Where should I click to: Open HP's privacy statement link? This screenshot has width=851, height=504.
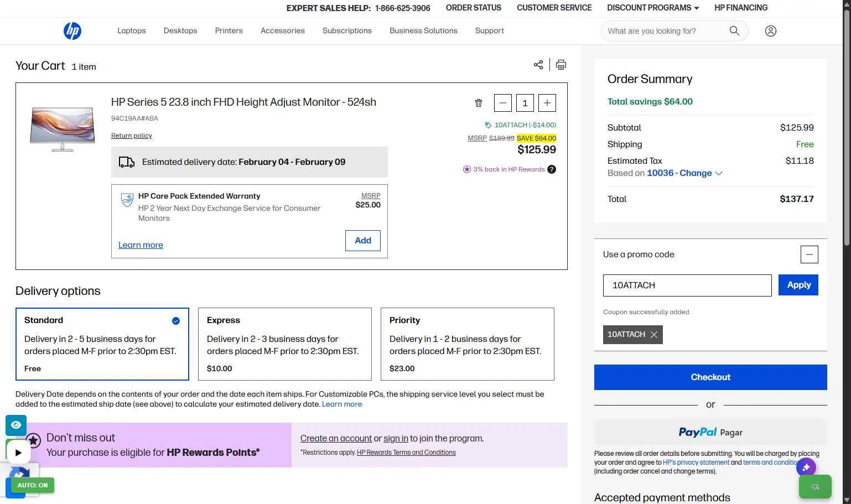point(696,463)
